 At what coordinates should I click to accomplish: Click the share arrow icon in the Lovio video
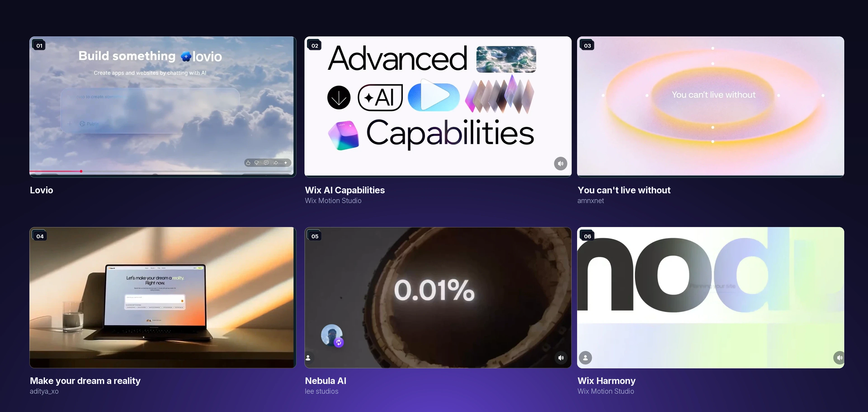[x=276, y=163]
